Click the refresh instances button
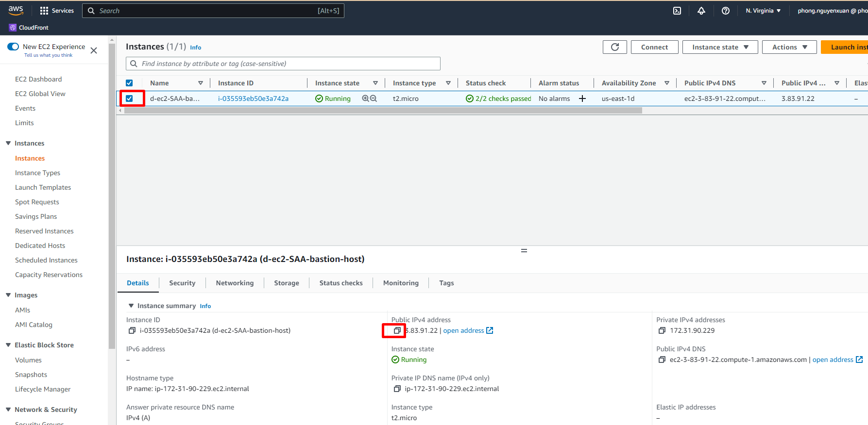Screen dimensions: 868x425 point(614,47)
